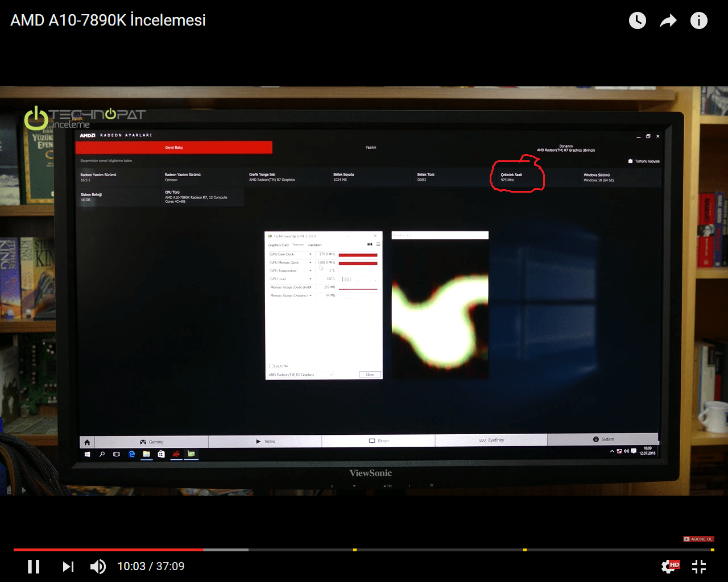Open the Eyefinity section
This screenshot has height=582, width=728.
click(x=491, y=440)
